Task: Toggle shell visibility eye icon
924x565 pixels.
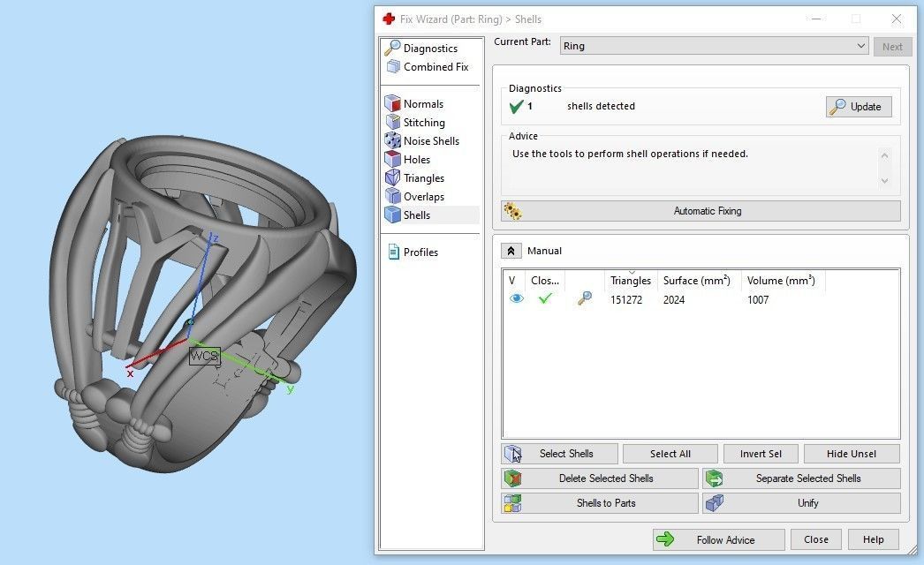Action: [516, 298]
